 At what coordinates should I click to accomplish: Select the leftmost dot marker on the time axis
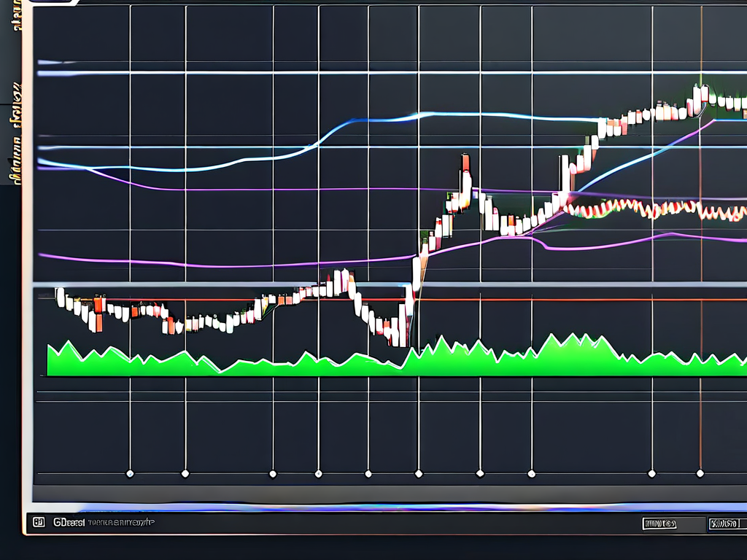[130, 473]
